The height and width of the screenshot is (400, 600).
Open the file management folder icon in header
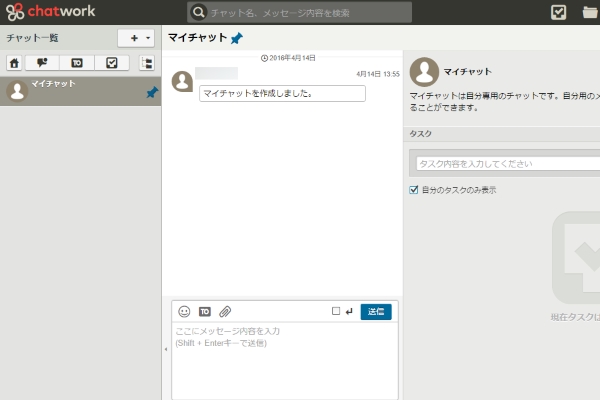(591, 12)
